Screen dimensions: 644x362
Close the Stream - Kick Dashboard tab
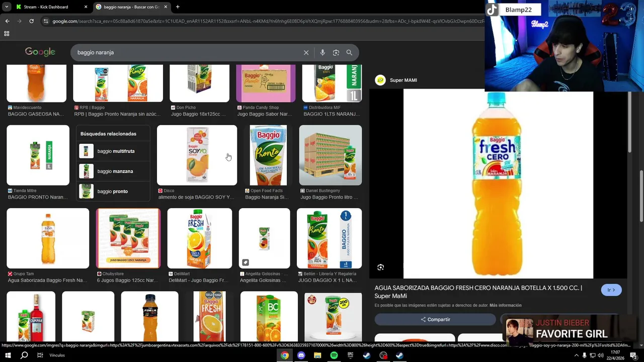point(86,7)
